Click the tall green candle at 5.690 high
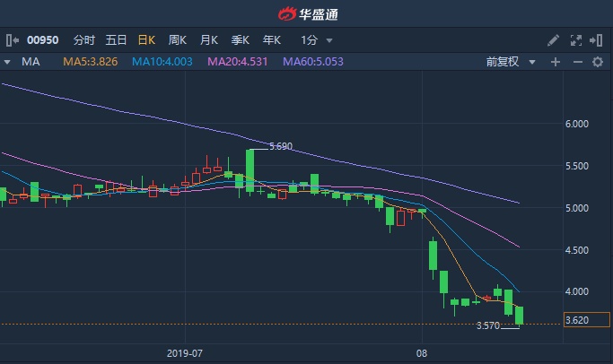The height and width of the screenshot is (364, 613). point(250,170)
